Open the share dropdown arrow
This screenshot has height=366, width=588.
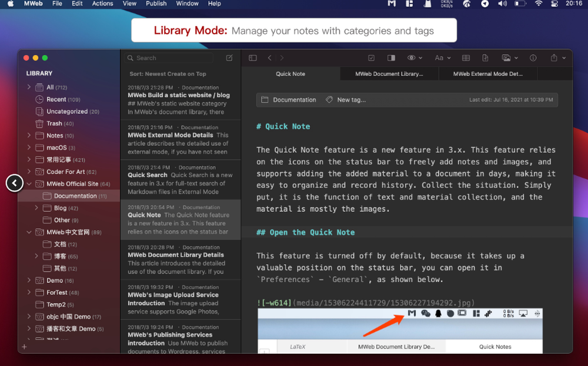pos(564,58)
